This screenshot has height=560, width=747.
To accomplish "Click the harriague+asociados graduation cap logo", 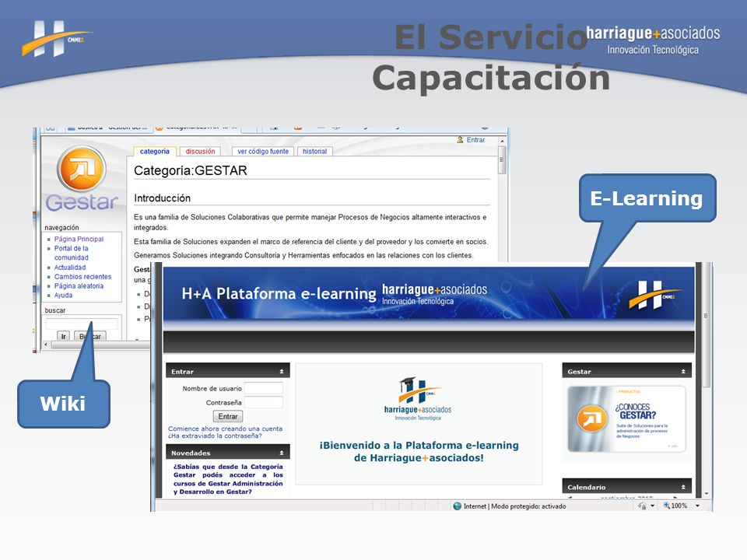I will coord(418,399).
